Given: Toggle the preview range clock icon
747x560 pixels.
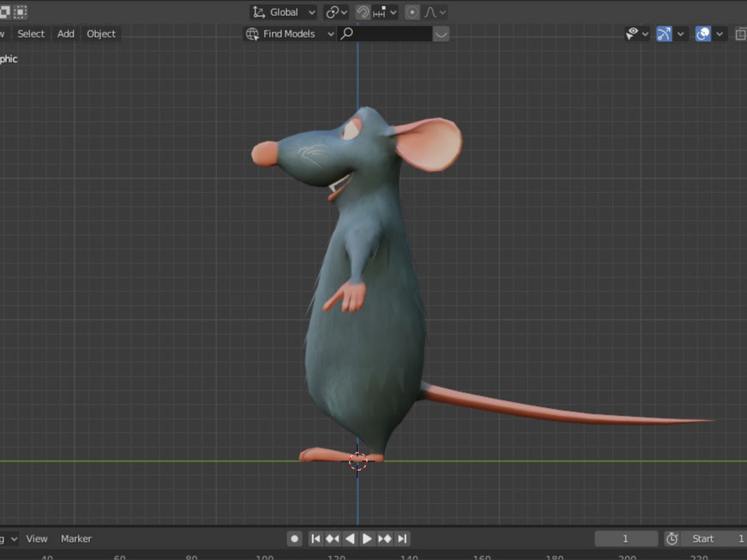Looking at the screenshot, I should click(672, 538).
